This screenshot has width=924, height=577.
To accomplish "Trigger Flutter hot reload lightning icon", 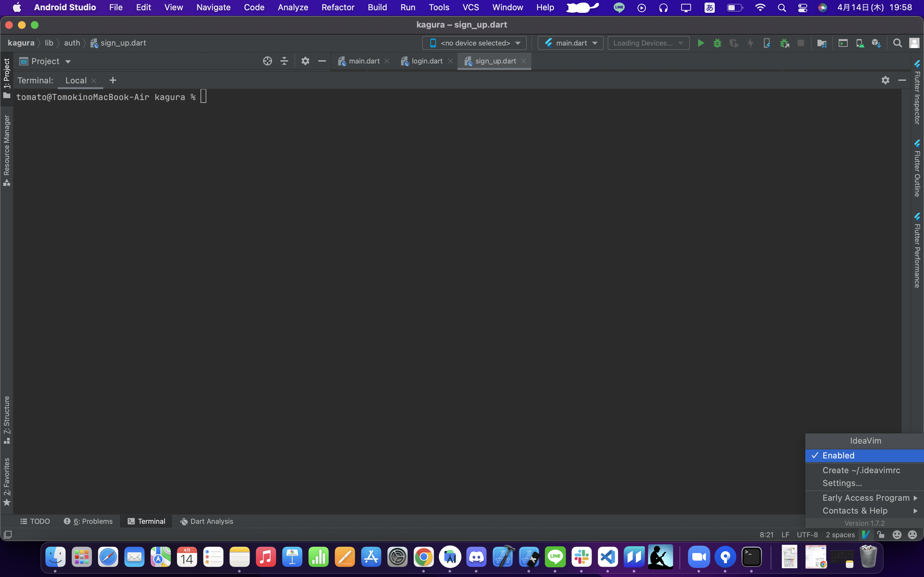I will coord(750,43).
